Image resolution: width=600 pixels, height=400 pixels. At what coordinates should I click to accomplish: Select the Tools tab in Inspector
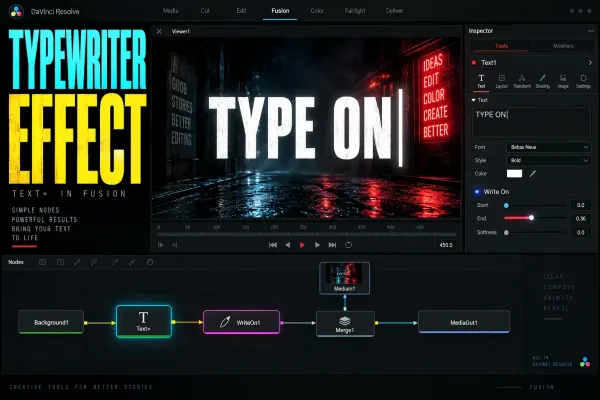tap(501, 46)
